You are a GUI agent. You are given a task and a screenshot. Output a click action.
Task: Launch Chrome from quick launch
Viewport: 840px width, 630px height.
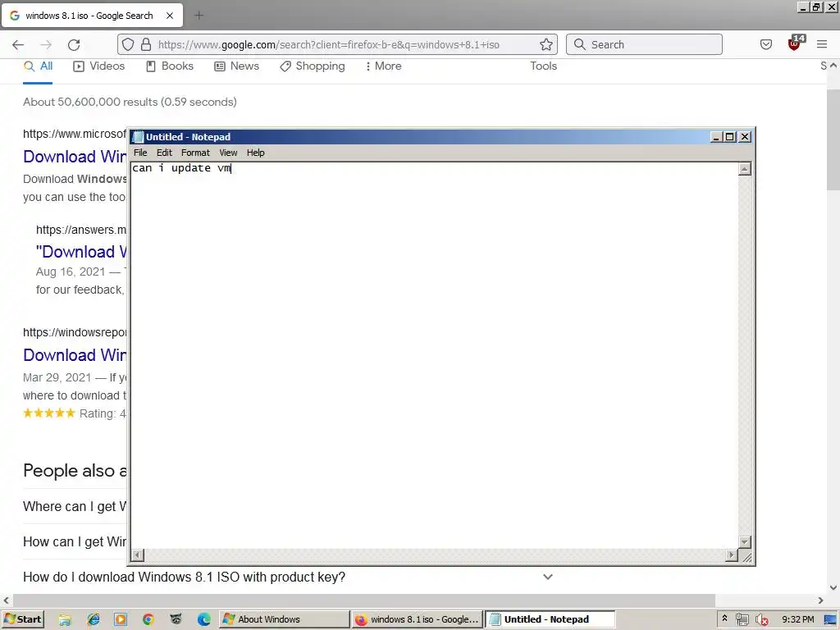point(148,620)
